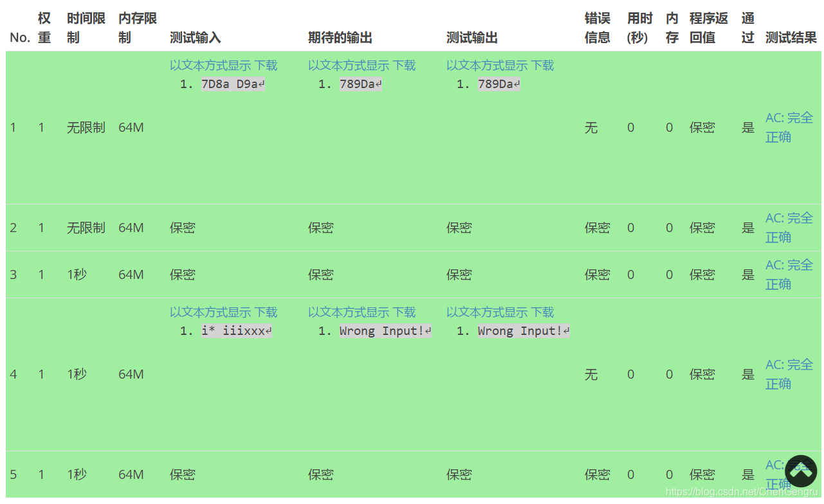Download row 4 expected output
This screenshot has width=824, height=504.
click(404, 312)
